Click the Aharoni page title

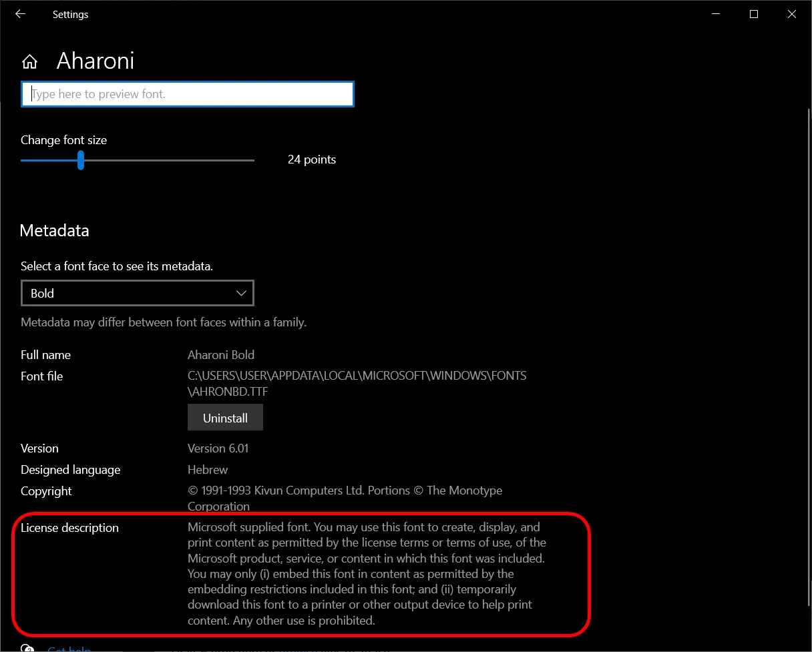tap(95, 61)
